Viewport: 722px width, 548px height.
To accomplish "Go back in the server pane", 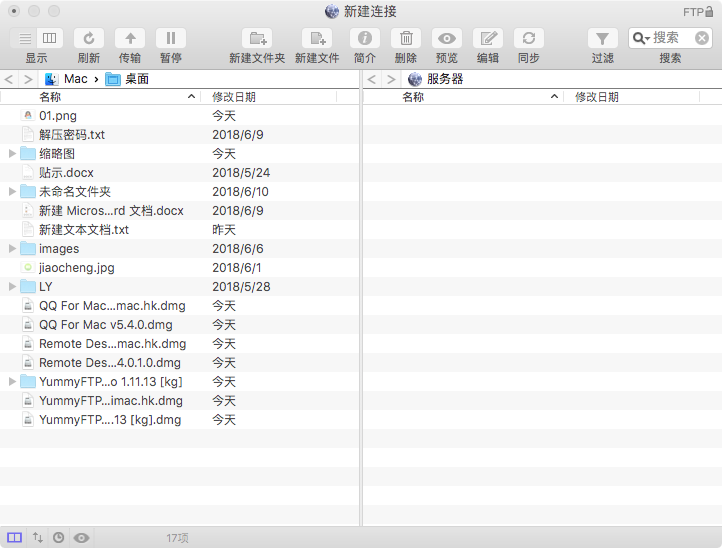I will point(372,79).
